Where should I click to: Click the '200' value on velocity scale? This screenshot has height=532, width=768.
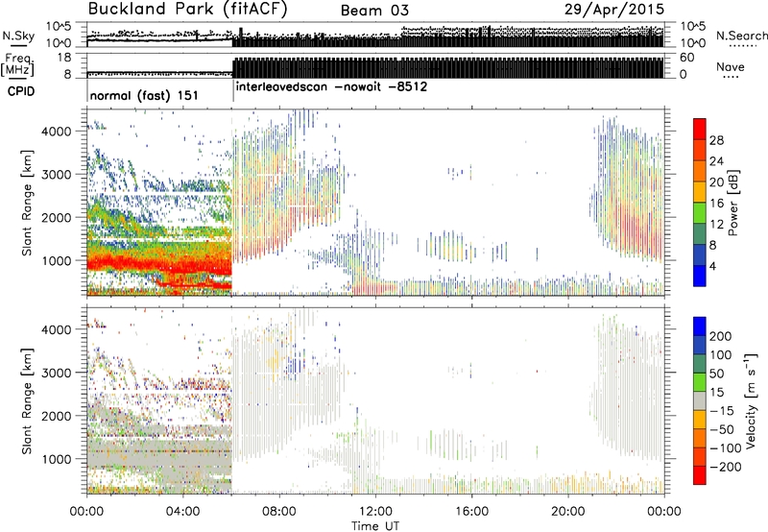721,336
